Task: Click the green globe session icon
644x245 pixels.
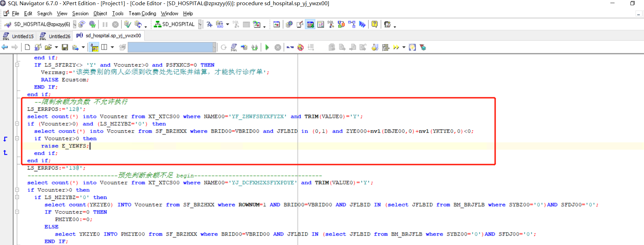Action: 92,24
